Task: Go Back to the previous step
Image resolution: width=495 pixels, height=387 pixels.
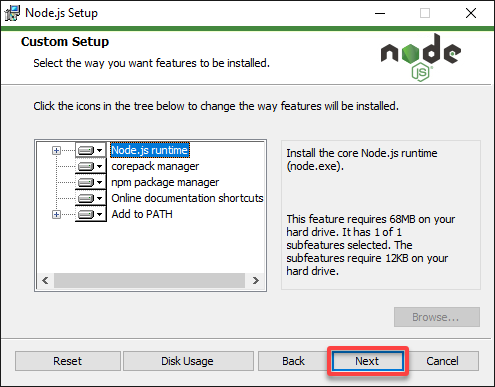Action: pyautogui.click(x=293, y=361)
